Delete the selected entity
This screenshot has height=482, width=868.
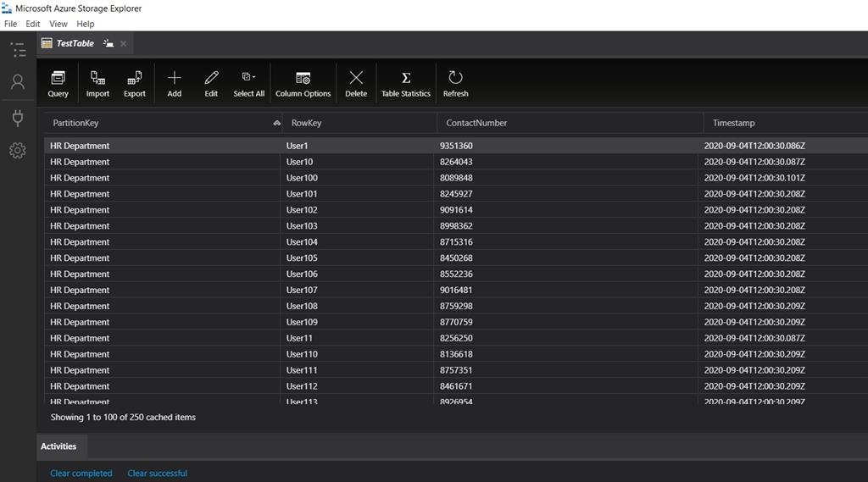pos(356,84)
